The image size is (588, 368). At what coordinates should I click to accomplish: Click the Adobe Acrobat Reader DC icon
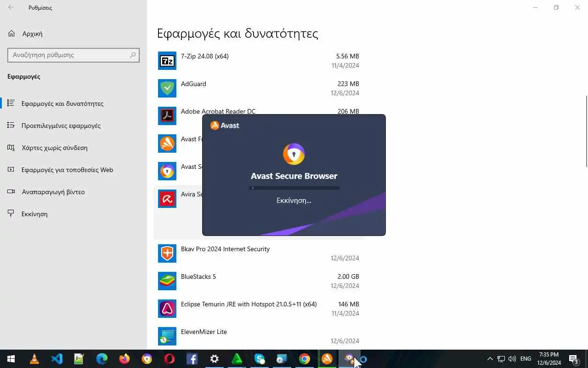167,115
